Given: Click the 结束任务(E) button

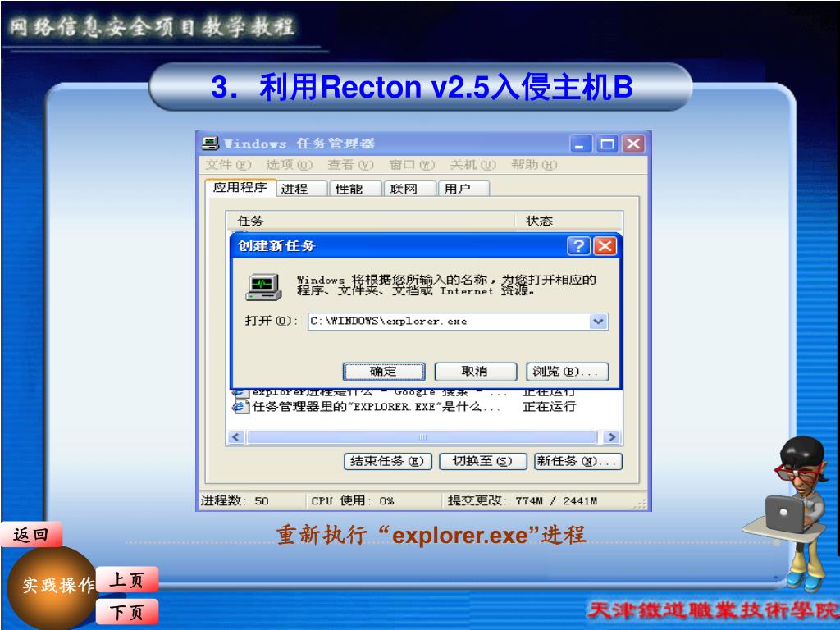Looking at the screenshot, I should [x=388, y=461].
